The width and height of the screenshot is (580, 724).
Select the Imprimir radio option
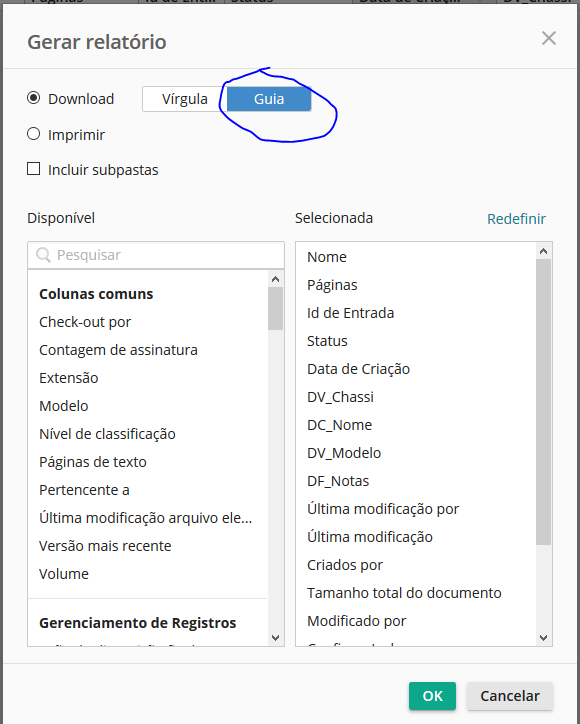pyautogui.click(x=33, y=134)
